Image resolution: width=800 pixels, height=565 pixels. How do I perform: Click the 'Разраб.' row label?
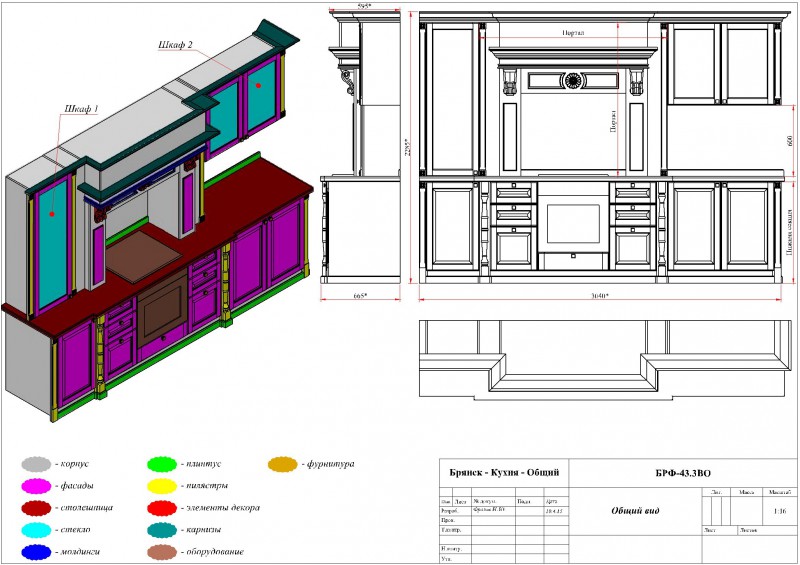click(x=449, y=511)
